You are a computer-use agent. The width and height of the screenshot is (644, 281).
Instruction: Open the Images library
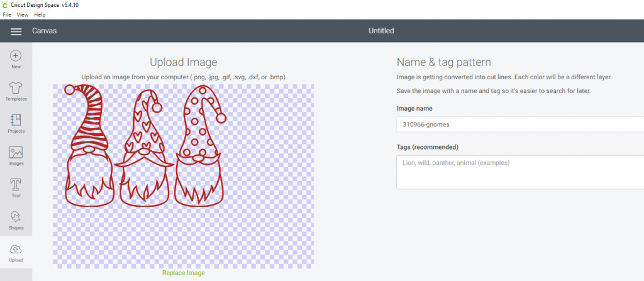click(16, 156)
